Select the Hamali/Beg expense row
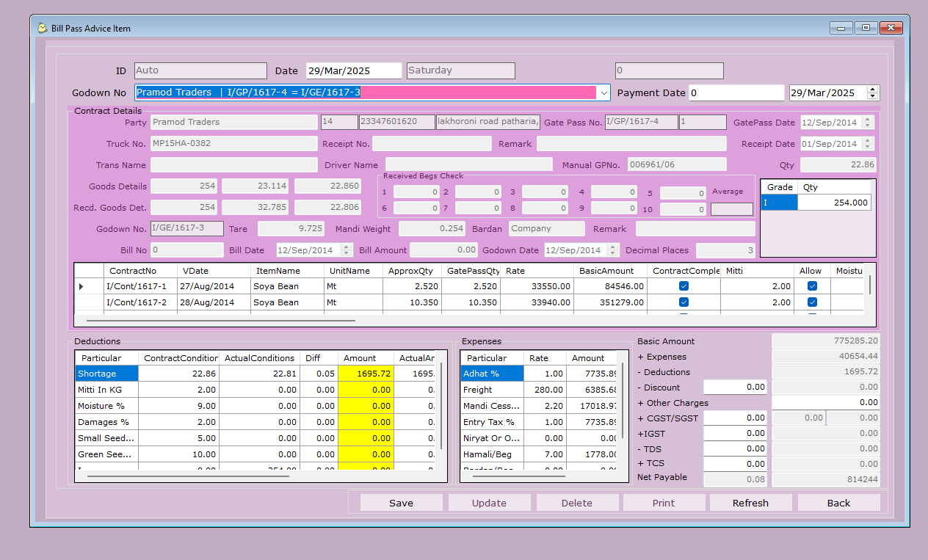 point(492,454)
